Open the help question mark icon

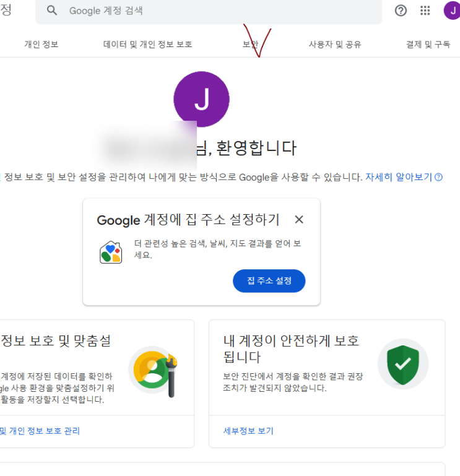point(401,11)
